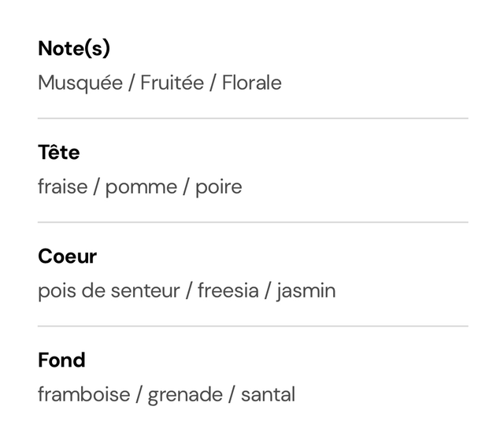The image size is (504, 447).
Task: Click divider line below Tête section
Action: tap(253, 222)
